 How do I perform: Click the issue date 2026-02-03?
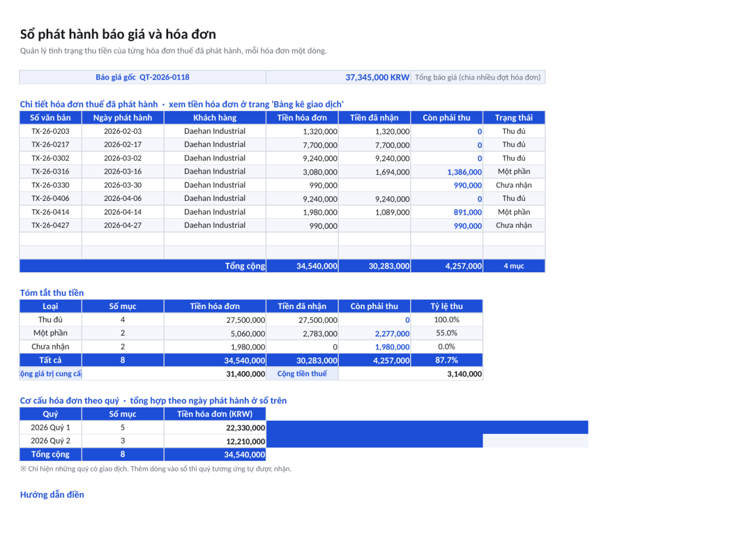pos(123,131)
